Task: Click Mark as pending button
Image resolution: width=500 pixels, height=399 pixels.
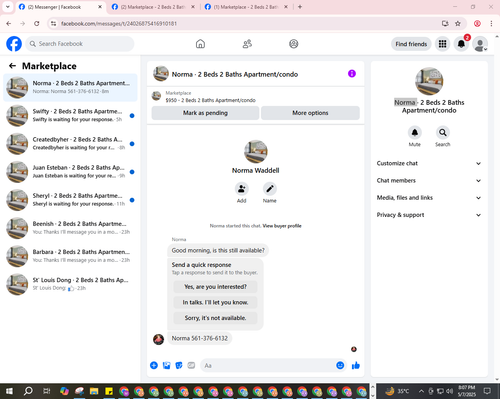Action: (205, 113)
